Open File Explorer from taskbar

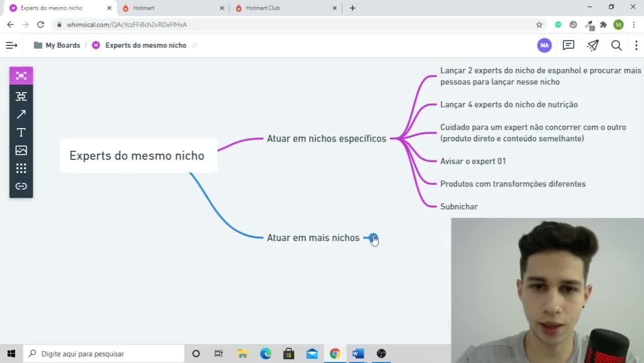pos(242,354)
